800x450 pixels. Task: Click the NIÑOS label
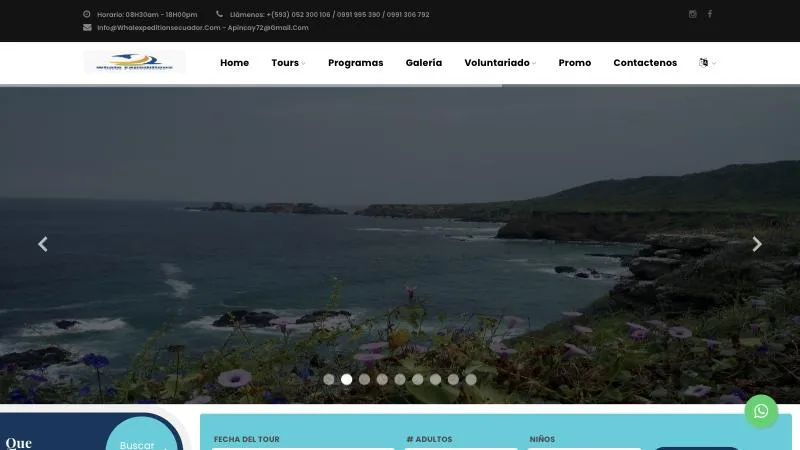[542, 439]
